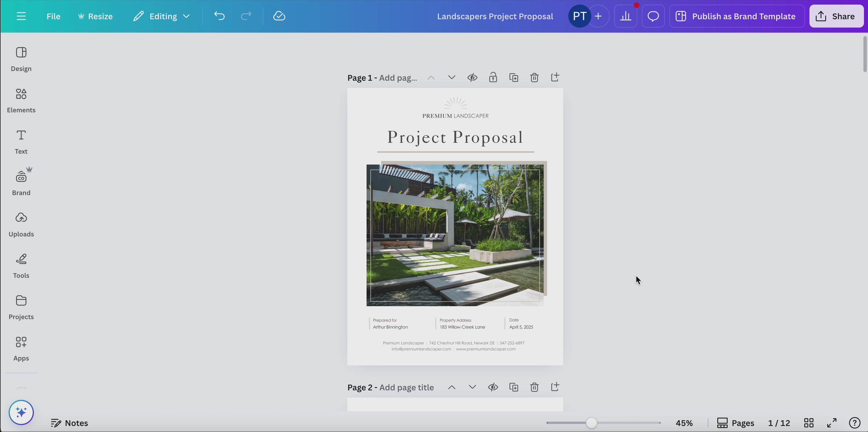Move Page 2 down with chevron
The image size is (868, 432).
click(472, 387)
